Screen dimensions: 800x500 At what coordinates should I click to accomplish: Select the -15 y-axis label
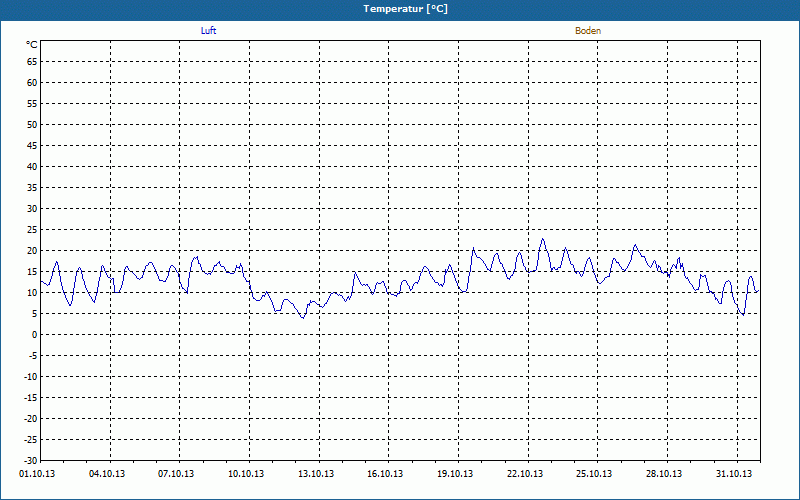[x=31, y=398]
